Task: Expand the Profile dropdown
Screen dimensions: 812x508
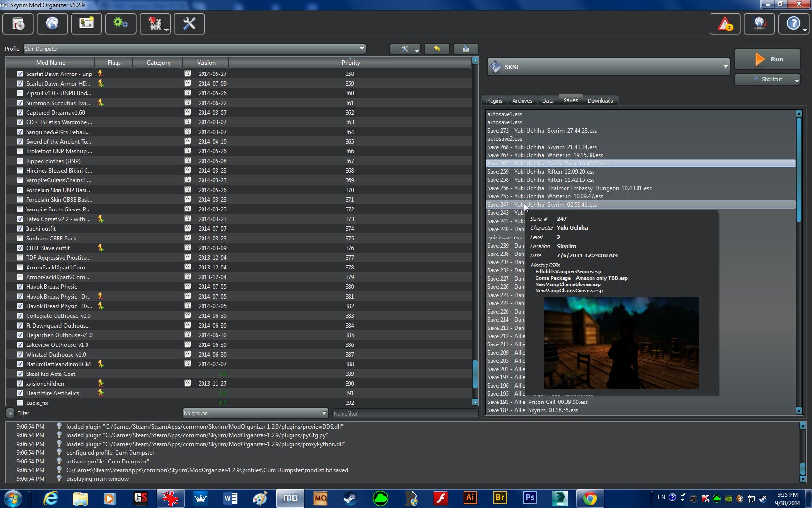Action: coord(194,49)
